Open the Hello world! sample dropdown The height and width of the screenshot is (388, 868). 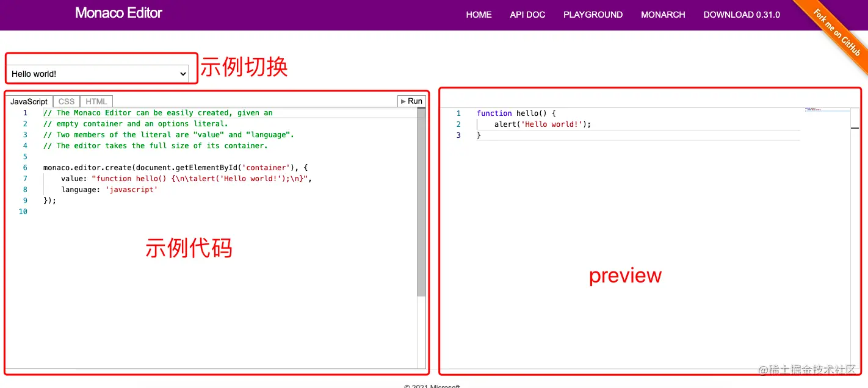tap(99, 74)
